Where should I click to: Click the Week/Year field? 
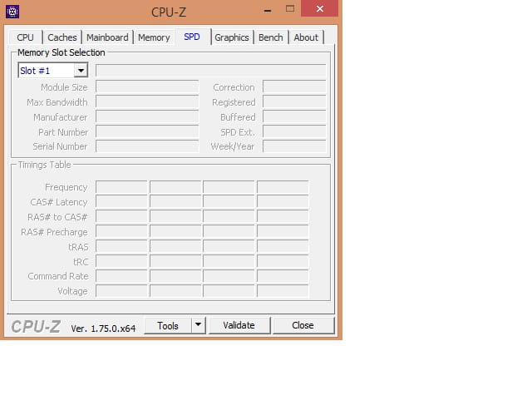[x=294, y=146]
